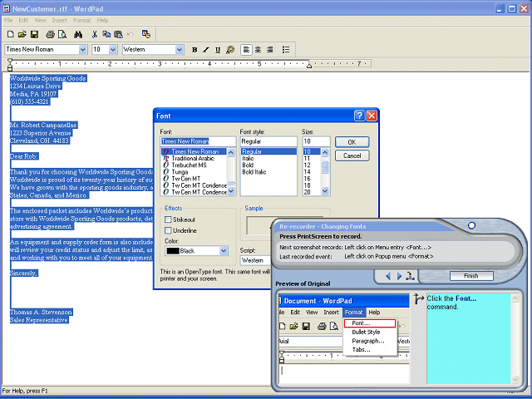532x399 pixels.
Task: Toggle the Bullets list button
Action: [286, 50]
